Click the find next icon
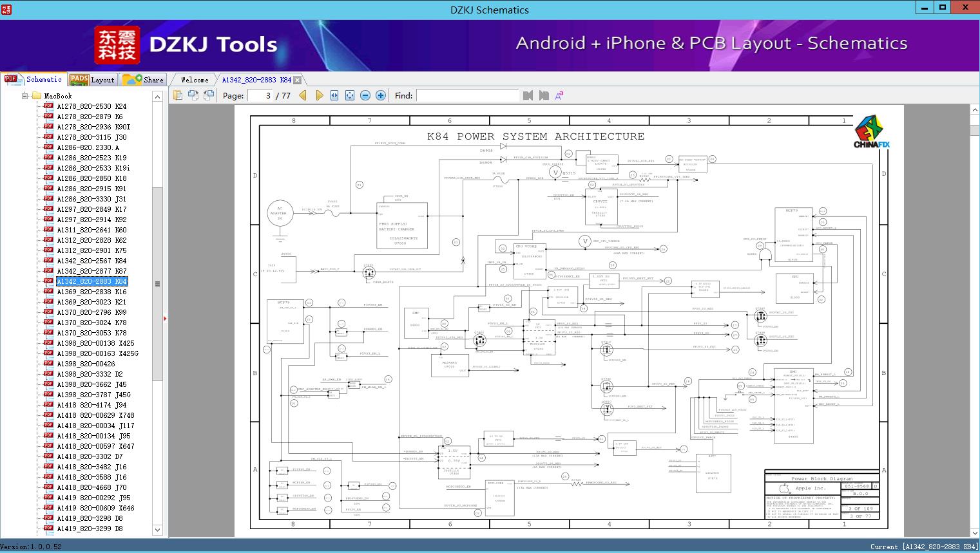 544,95
